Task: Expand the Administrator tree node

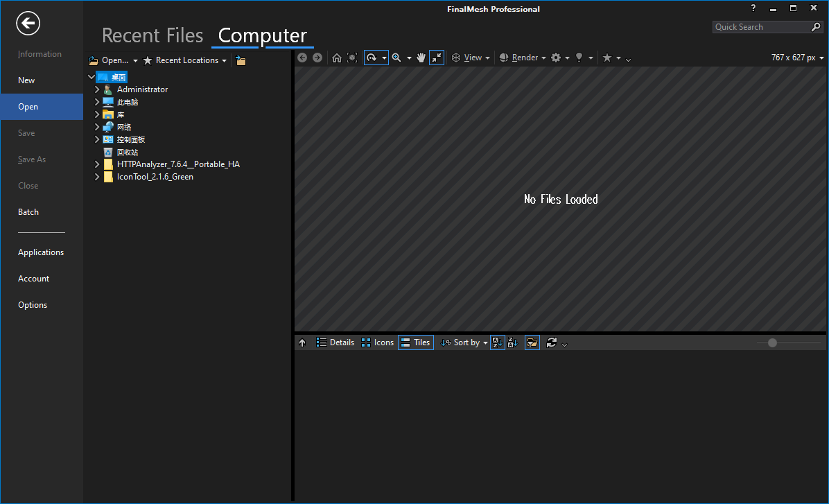Action: coord(97,89)
